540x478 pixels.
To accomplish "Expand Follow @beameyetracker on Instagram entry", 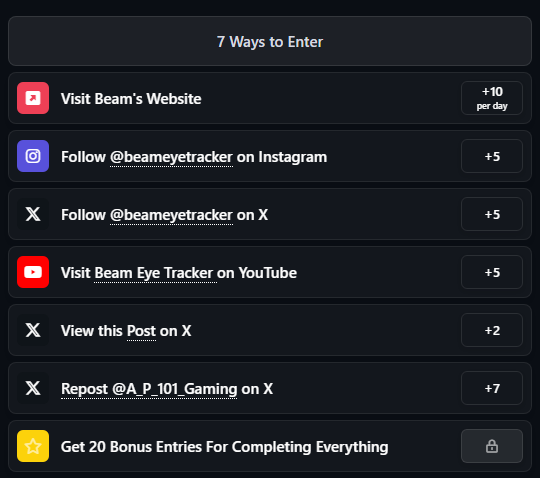I will [270, 156].
